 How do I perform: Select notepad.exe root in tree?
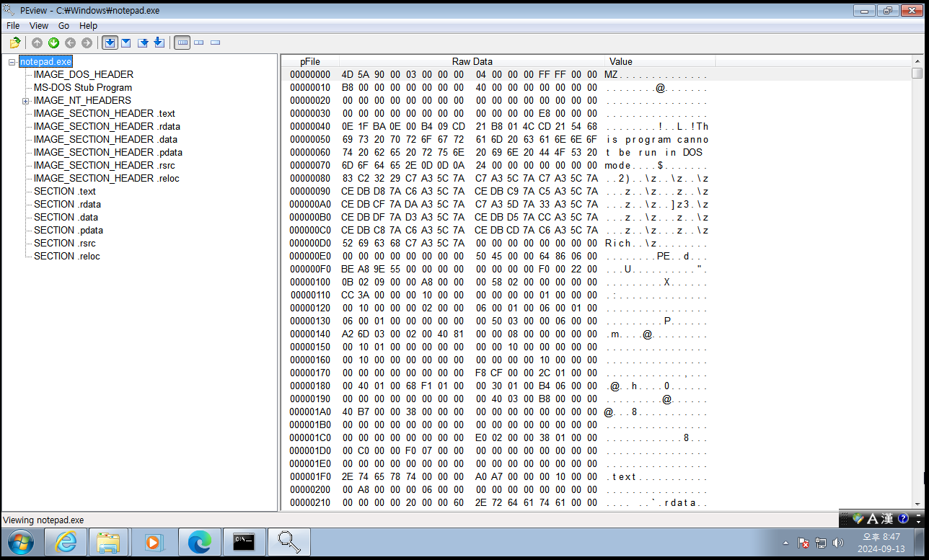tap(45, 62)
